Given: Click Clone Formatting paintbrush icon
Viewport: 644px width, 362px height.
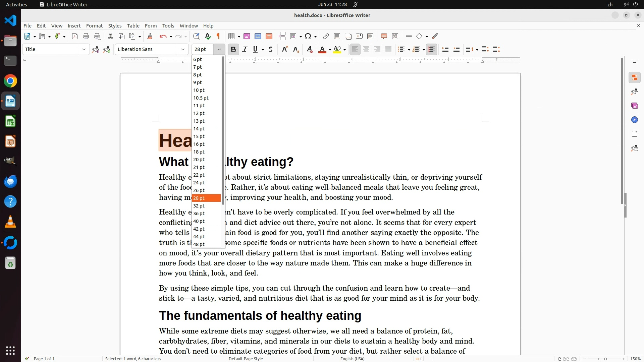Looking at the screenshot, I should pos(150,36).
